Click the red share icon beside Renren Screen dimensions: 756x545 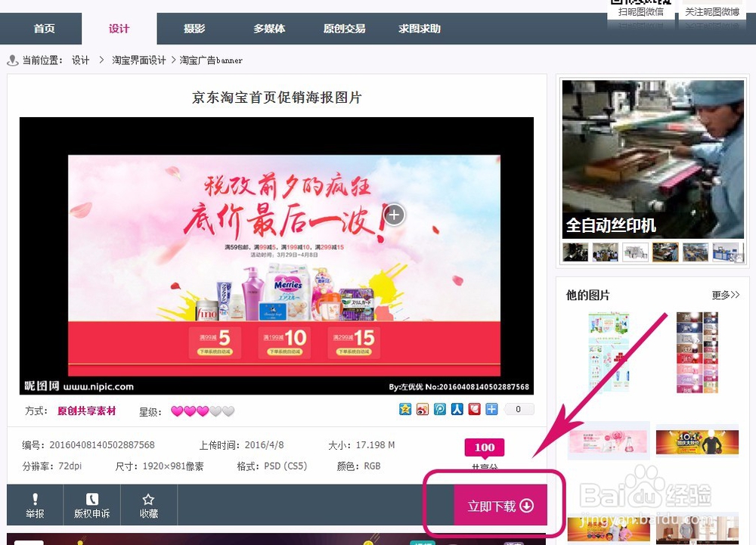(475, 409)
